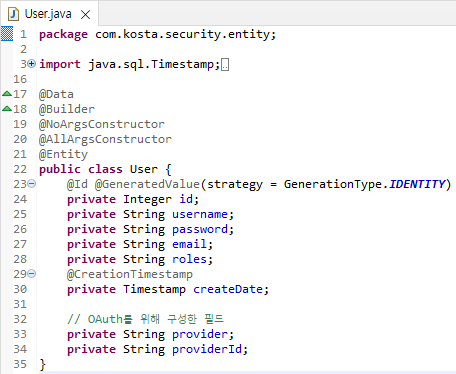Click the blue marker beside line 1

(7, 34)
